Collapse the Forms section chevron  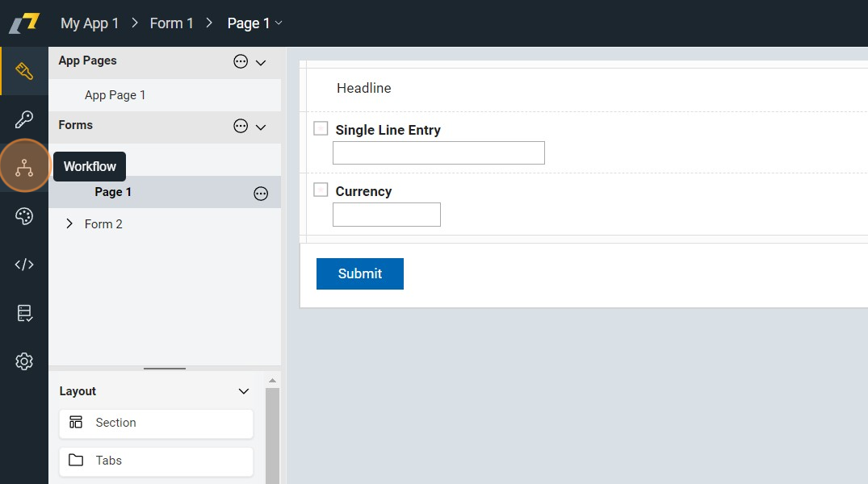coord(261,127)
